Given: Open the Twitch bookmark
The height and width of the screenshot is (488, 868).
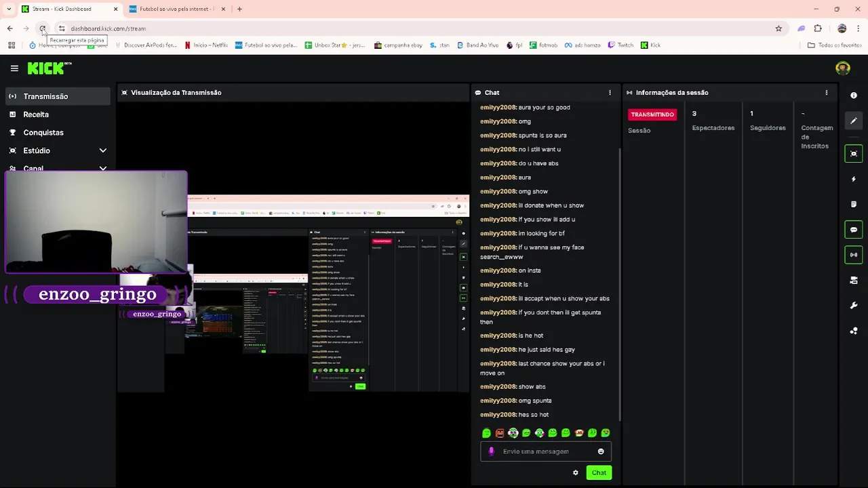Looking at the screenshot, I should [620, 45].
